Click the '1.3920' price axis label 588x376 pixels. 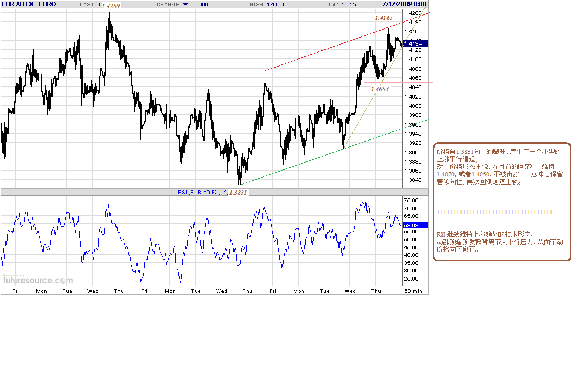[x=413, y=143]
